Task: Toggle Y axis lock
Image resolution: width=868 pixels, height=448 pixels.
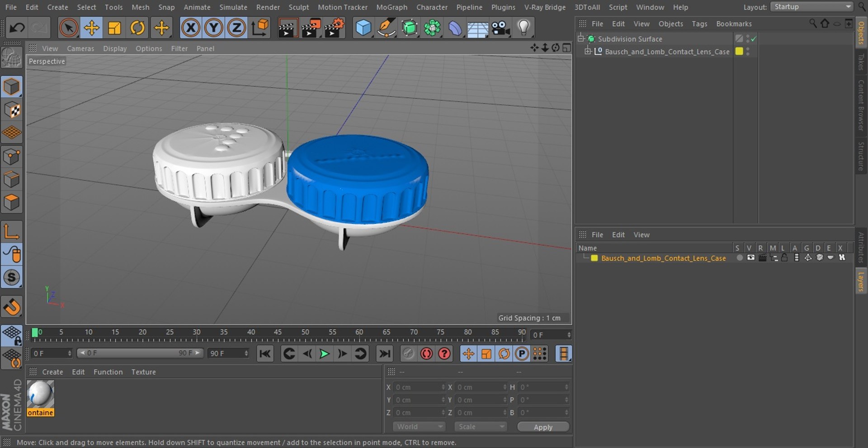Action: (213, 28)
